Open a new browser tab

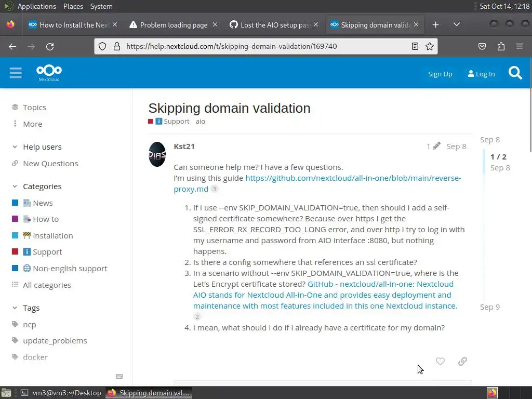click(436, 25)
